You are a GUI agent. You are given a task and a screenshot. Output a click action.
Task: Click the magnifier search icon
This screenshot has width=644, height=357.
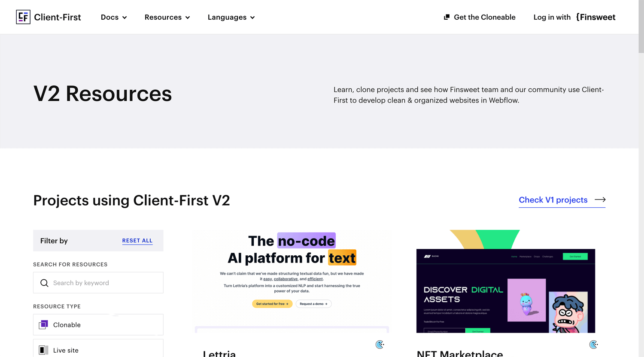point(44,283)
